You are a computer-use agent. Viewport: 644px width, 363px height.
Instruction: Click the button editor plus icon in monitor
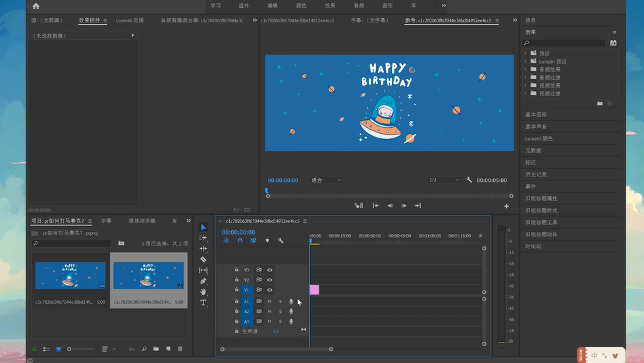pyautogui.click(x=506, y=206)
